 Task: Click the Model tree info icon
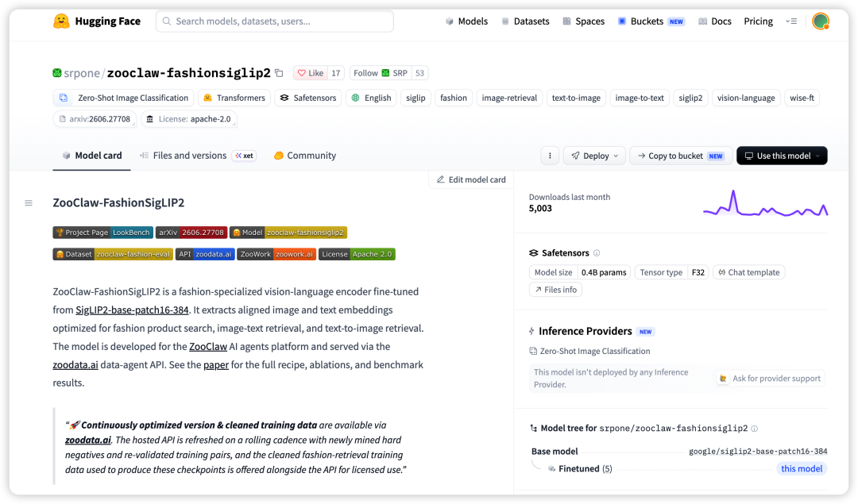(755, 429)
